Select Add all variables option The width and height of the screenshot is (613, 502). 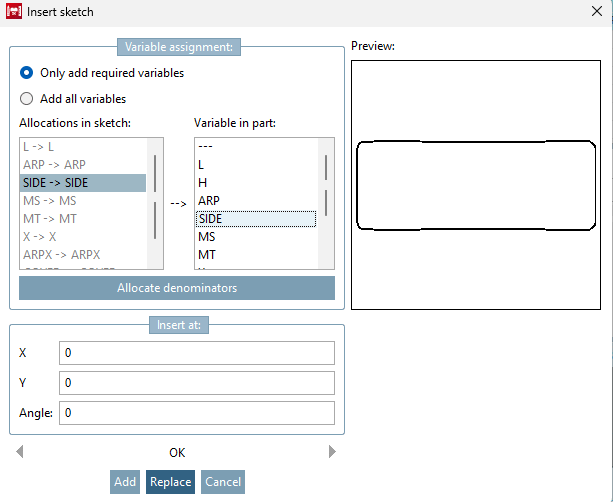pyautogui.click(x=27, y=99)
